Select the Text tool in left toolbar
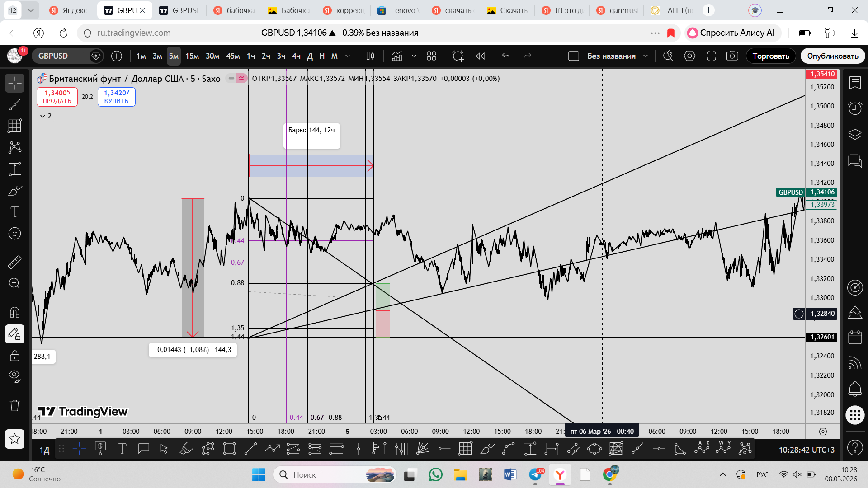This screenshot has height=488, width=868. coord(14,212)
